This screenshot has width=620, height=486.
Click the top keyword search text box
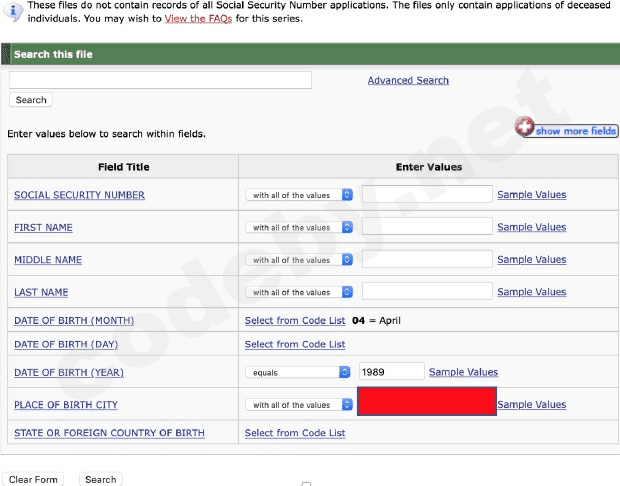pos(160,80)
